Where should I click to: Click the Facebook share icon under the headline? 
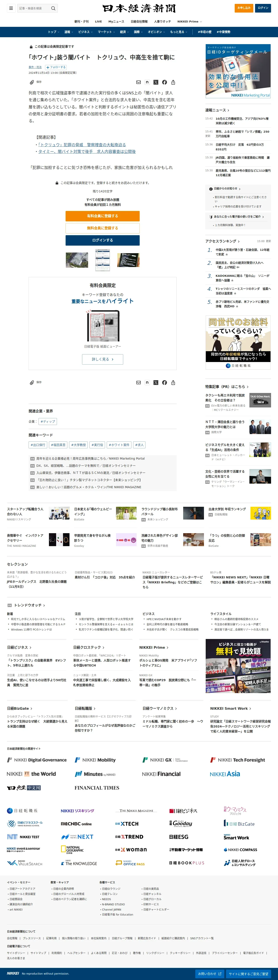[165, 82]
